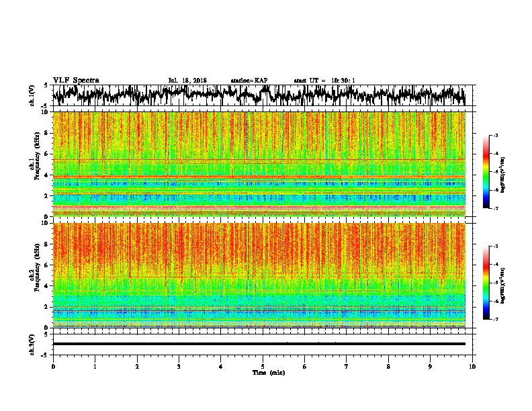Screen dimensions: 532x411
Task: Click the "-7" tick on ch.1 colorbar
Action: tap(495, 208)
